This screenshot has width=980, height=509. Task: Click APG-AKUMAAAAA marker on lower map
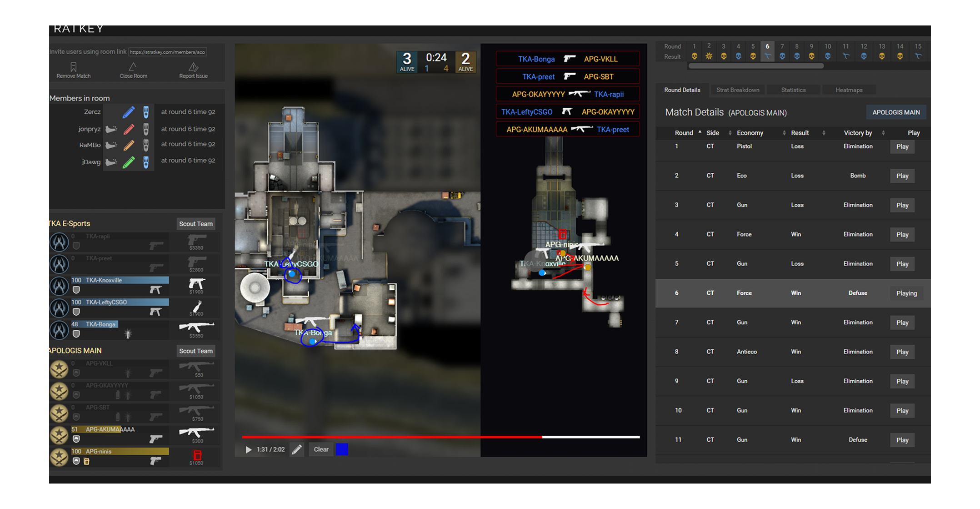coord(588,267)
